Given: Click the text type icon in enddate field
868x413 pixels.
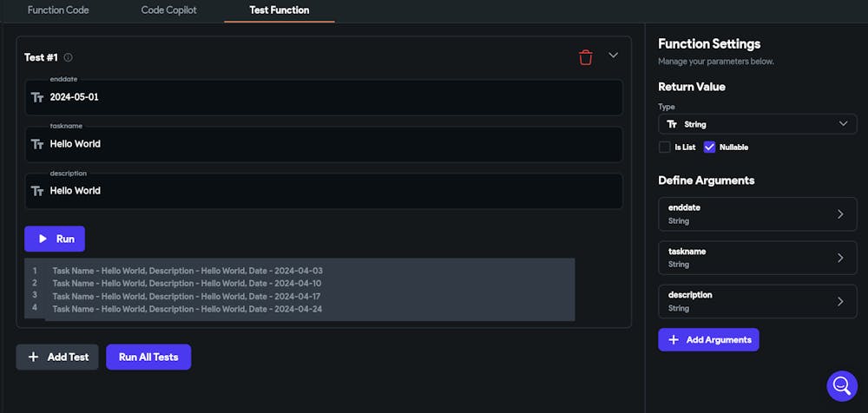Looking at the screenshot, I should point(37,97).
